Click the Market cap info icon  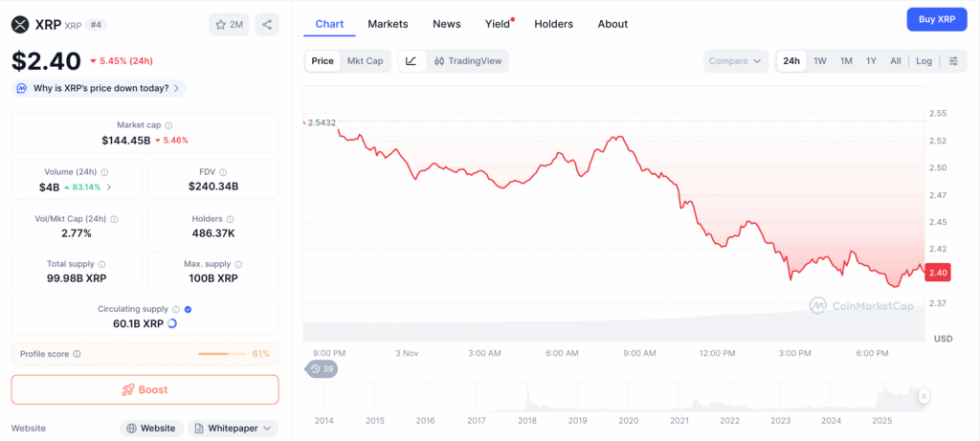coord(168,125)
